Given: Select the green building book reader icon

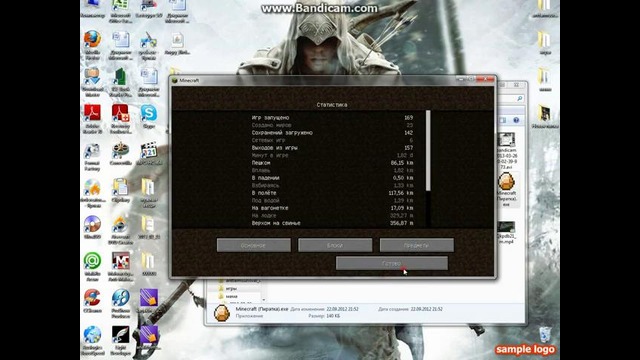Looking at the screenshot, I should click(x=120, y=82).
